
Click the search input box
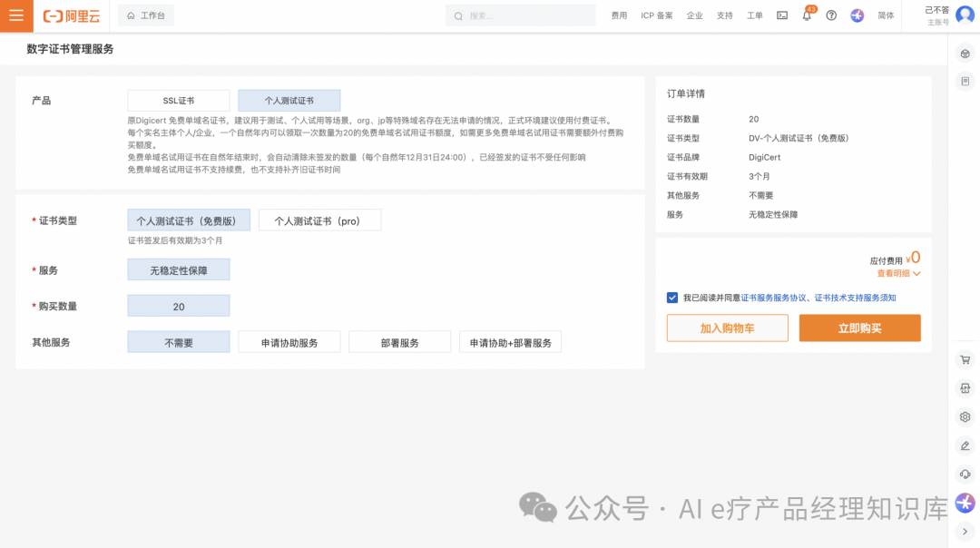521,15
